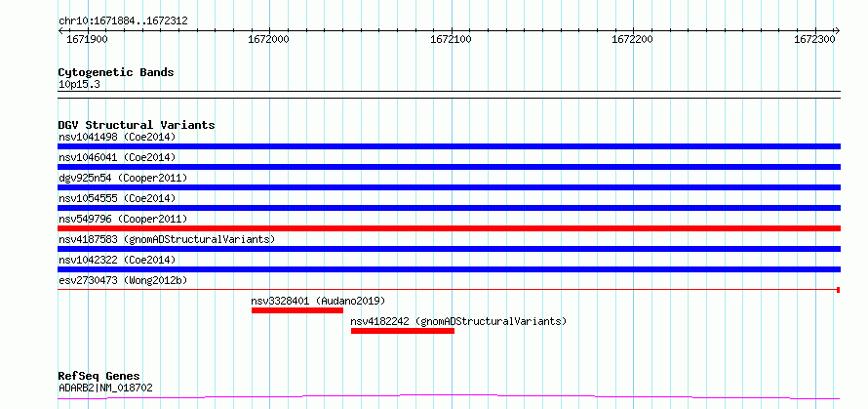
Task: Open variant label nsv1054555 (Coe2014)
Action: point(117,198)
